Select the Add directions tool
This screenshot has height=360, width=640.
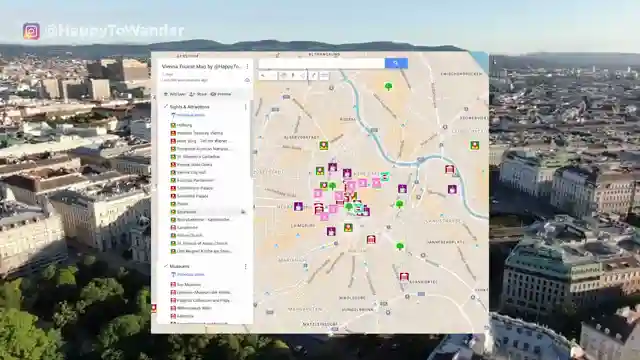coord(313,76)
